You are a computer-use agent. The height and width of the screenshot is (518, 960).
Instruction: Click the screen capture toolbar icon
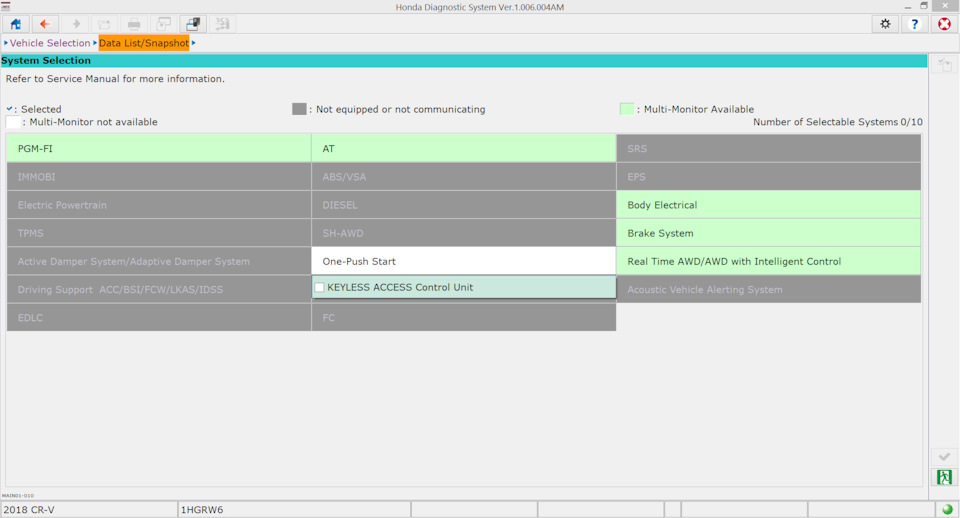coord(163,24)
